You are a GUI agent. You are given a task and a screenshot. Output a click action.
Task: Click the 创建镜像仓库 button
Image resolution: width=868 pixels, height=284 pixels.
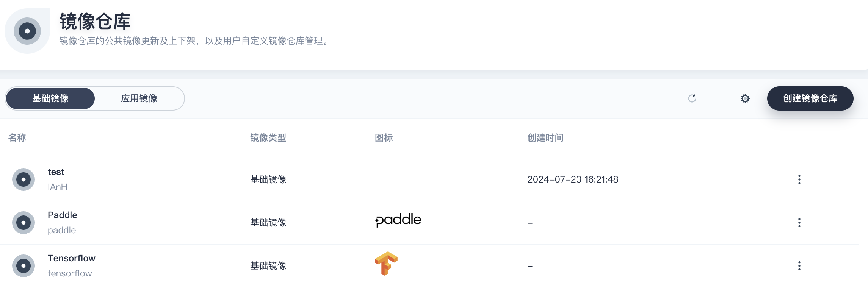point(810,98)
